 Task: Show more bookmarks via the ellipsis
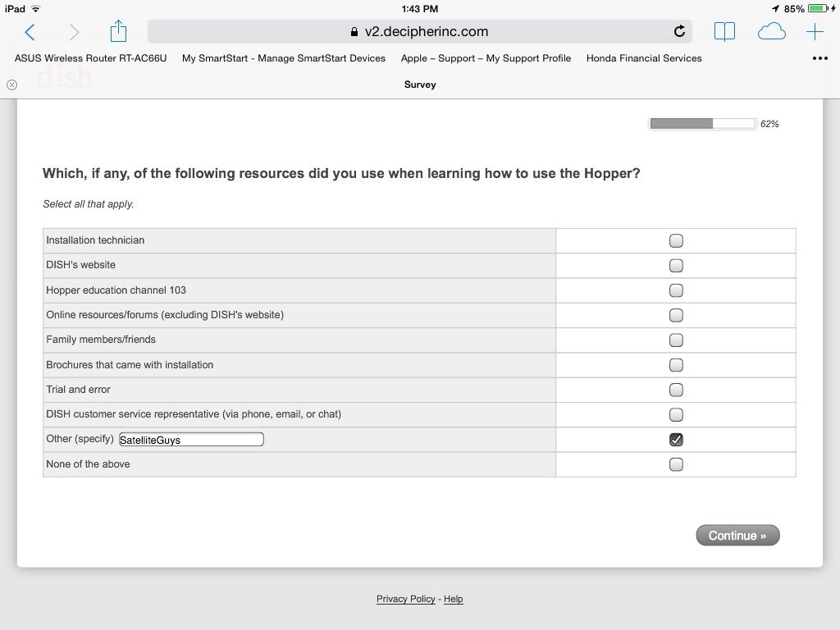tap(819, 58)
